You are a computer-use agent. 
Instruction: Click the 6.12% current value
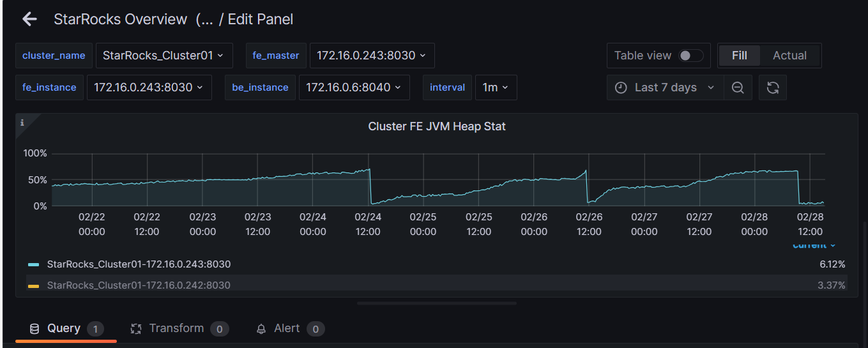[x=832, y=264]
